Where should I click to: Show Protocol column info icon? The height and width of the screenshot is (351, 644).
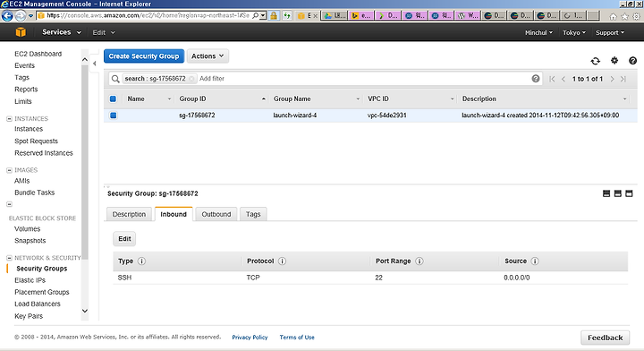(x=282, y=261)
